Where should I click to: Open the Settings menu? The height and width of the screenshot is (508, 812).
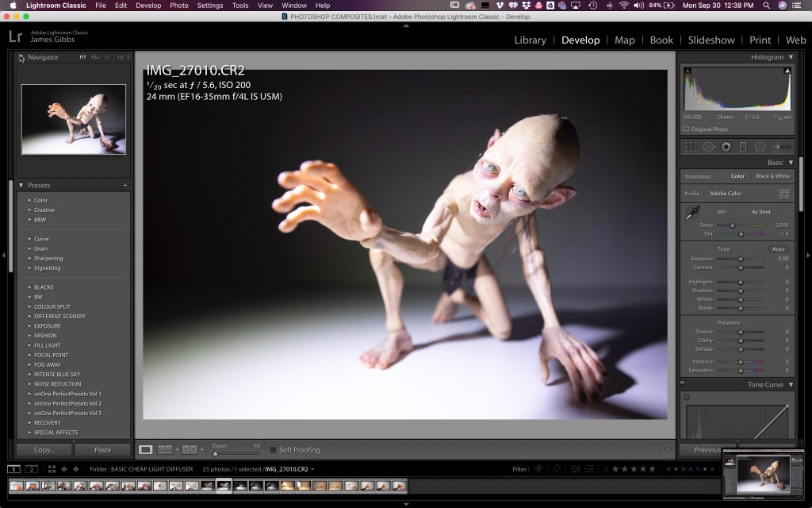(209, 6)
